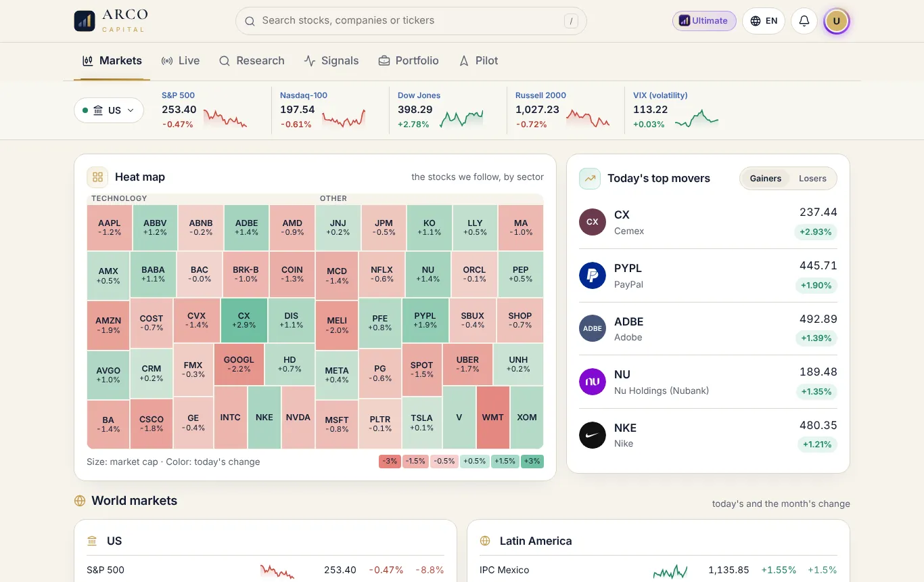
Task: Show Gainers in top movers
Action: tap(765, 179)
